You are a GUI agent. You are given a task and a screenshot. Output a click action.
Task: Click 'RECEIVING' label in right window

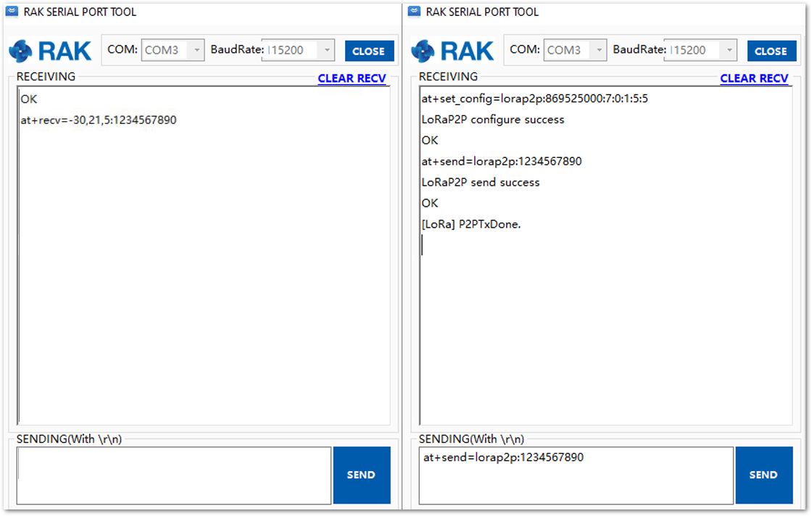point(449,77)
